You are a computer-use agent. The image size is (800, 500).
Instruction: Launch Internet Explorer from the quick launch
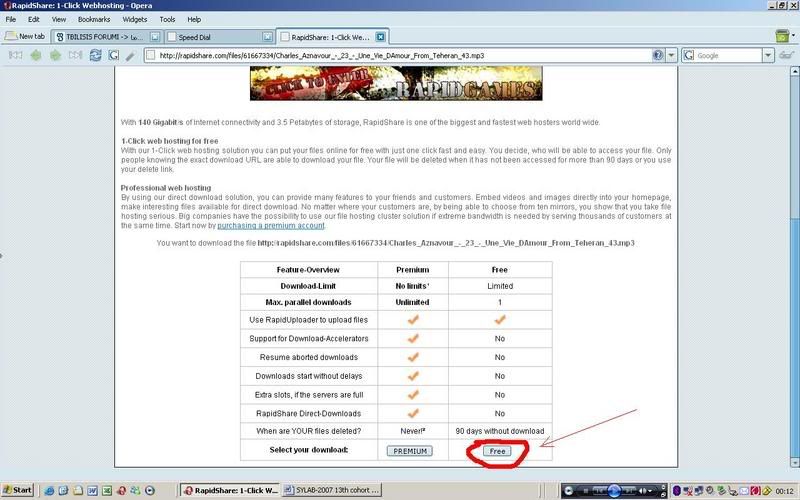click(x=49, y=491)
